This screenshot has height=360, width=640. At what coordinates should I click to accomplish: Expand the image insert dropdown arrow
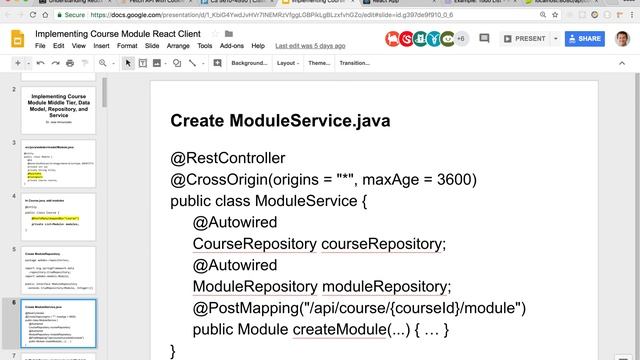(165, 63)
